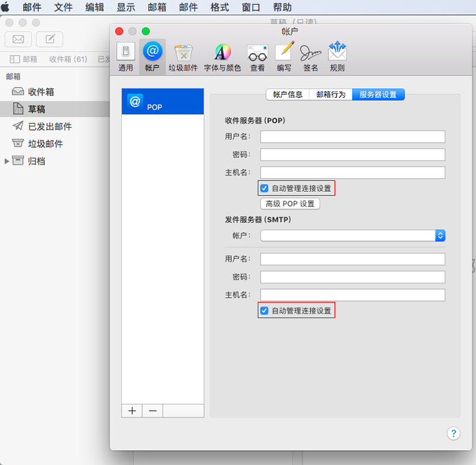Open the 查看 viewing preferences
The width and height of the screenshot is (476, 465).
tap(258, 56)
